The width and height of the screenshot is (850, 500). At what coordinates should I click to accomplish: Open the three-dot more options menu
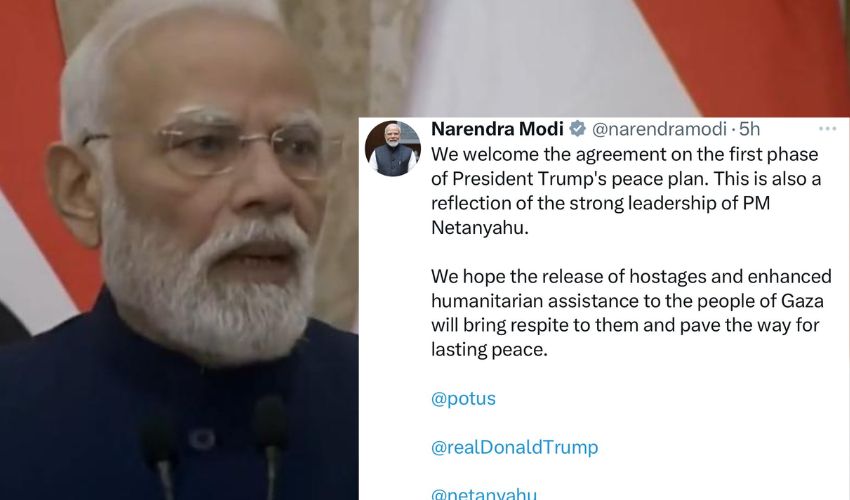click(827, 129)
